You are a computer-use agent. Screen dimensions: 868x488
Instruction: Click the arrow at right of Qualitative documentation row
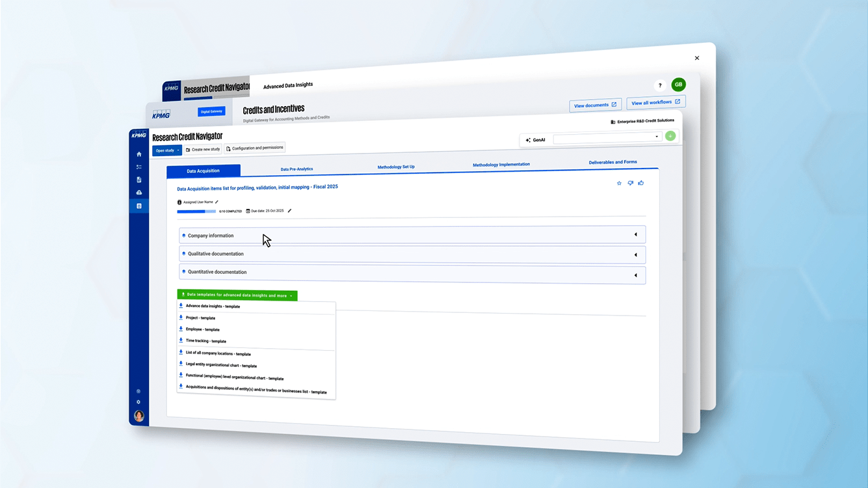[x=635, y=255]
